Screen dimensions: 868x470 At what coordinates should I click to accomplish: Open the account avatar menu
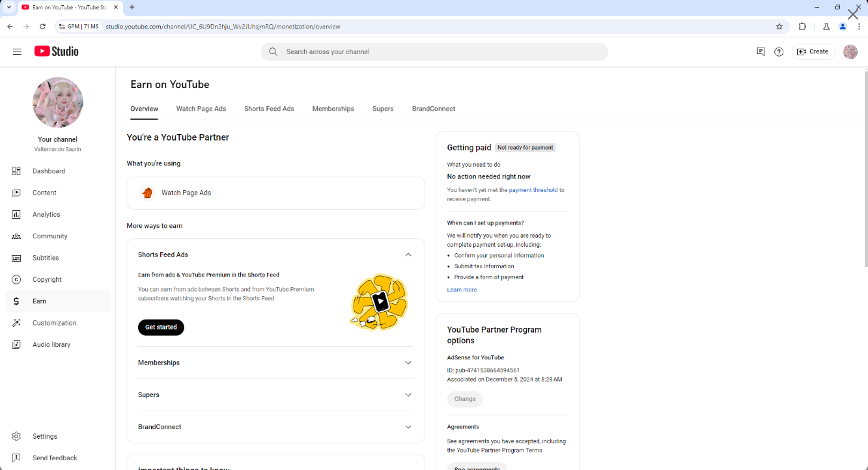[850, 51]
